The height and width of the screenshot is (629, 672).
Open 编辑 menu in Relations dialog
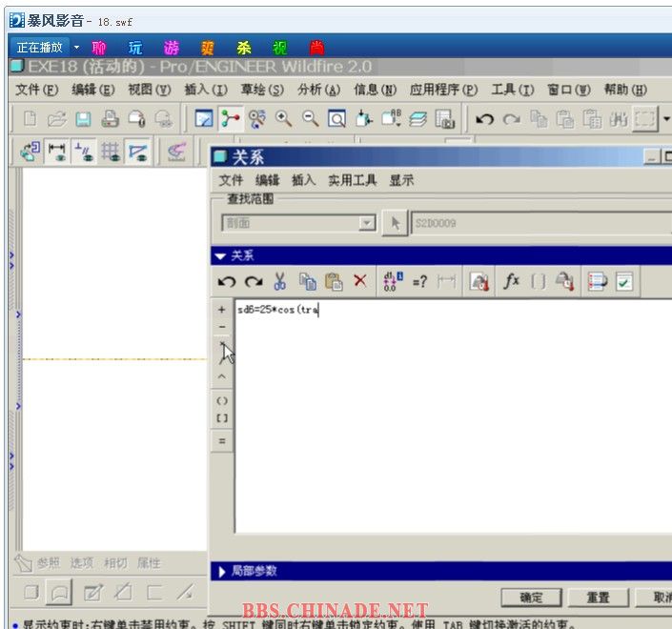pos(268,180)
